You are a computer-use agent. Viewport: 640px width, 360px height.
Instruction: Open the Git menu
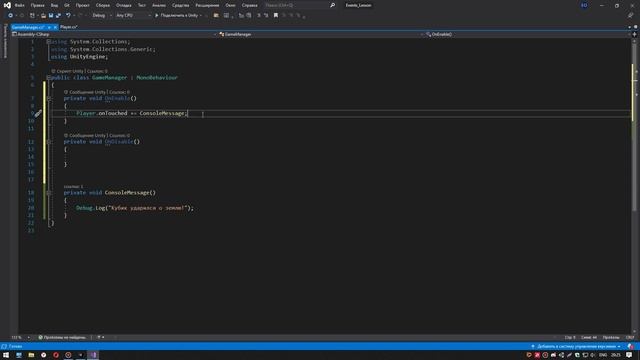pyautogui.click(x=67, y=5)
